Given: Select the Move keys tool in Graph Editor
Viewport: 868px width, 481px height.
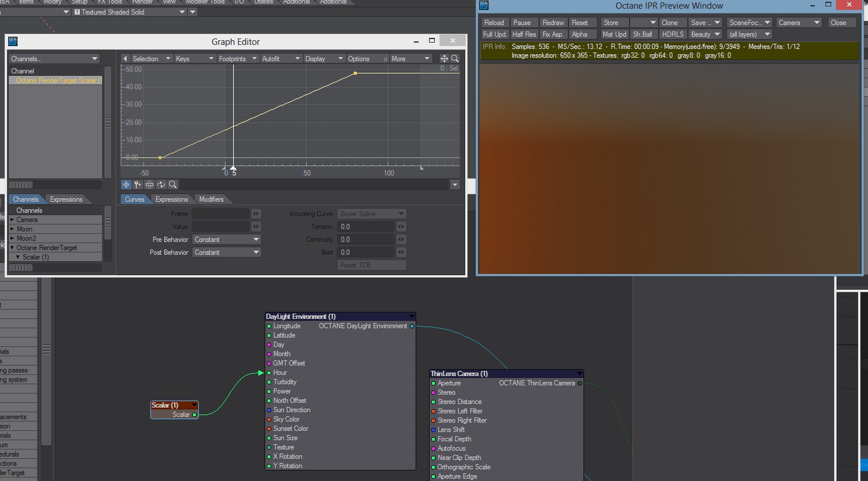Looking at the screenshot, I should coord(126,184).
